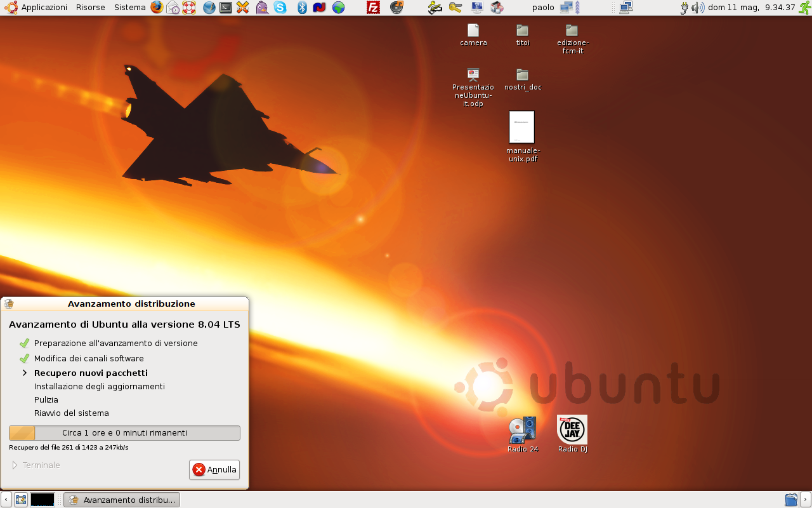The height and width of the screenshot is (508, 812).
Task: Click the download progress bar
Action: (124, 433)
